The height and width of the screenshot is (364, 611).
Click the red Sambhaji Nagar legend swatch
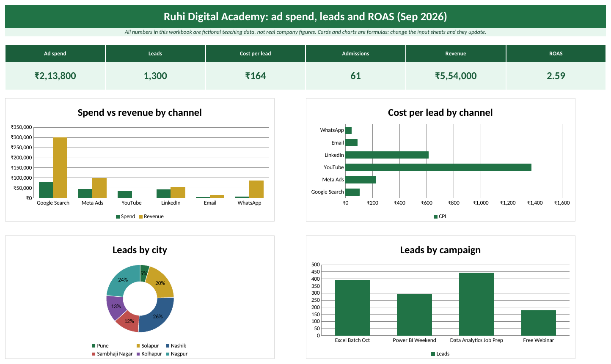94,354
